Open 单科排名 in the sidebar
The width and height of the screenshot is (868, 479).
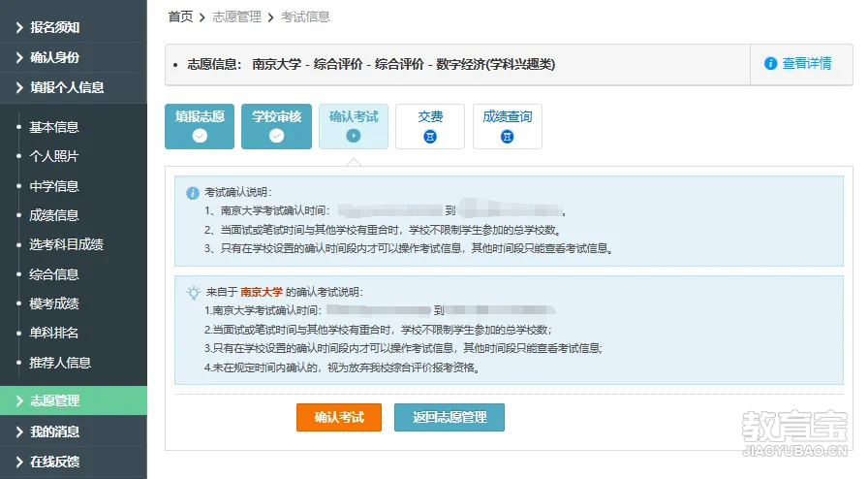[x=53, y=333]
